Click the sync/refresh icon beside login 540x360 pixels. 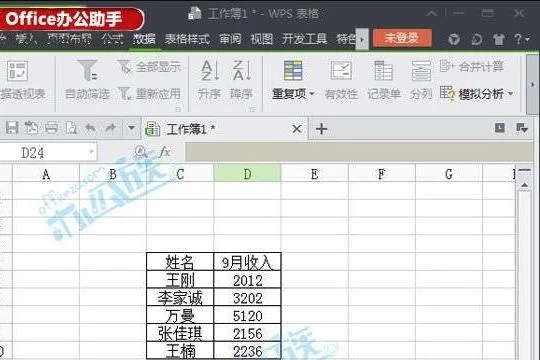tap(476, 39)
